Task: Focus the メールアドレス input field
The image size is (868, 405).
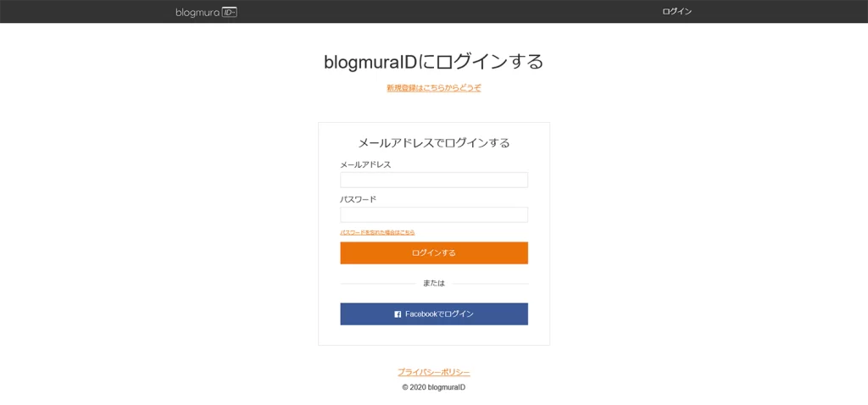Action: pos(434,180)
